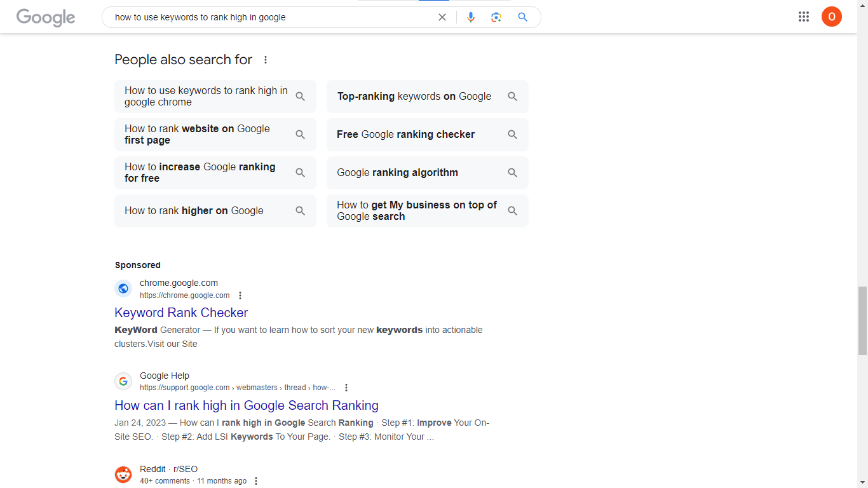Click inside the search query field

pyautogui.click(x=267, y=17)
